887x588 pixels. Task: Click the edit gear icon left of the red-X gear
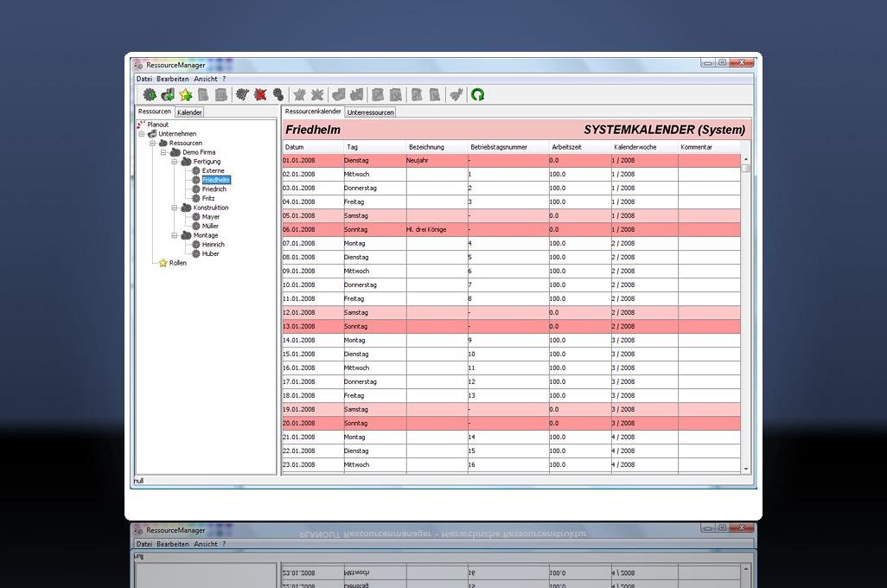point(242,94)
